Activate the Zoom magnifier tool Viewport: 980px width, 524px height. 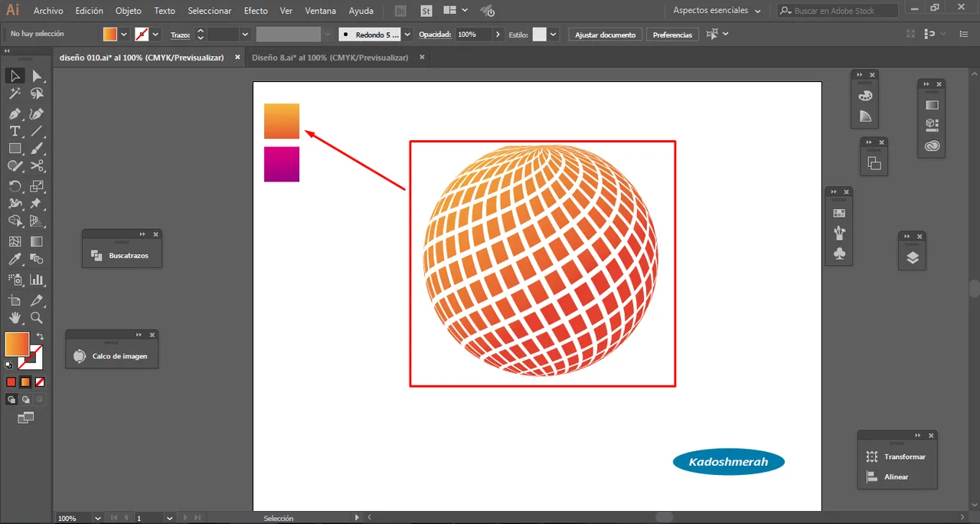coord(37,318)
